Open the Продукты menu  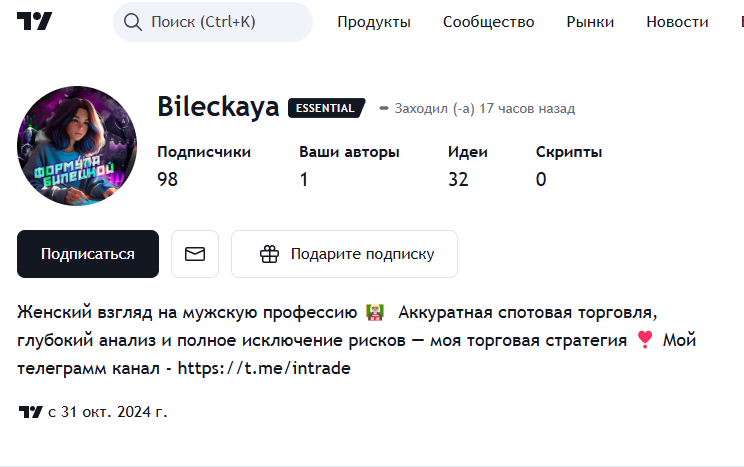point(374,21)
